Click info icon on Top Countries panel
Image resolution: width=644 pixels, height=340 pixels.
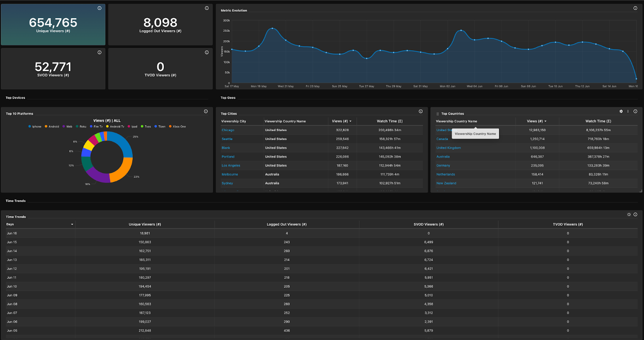coord(635,111)
